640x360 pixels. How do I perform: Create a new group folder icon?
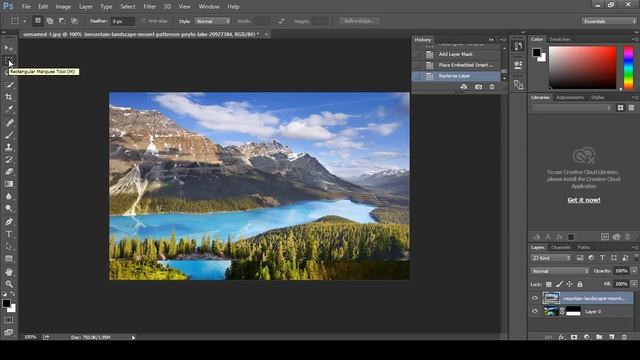[x=599, y=337]
